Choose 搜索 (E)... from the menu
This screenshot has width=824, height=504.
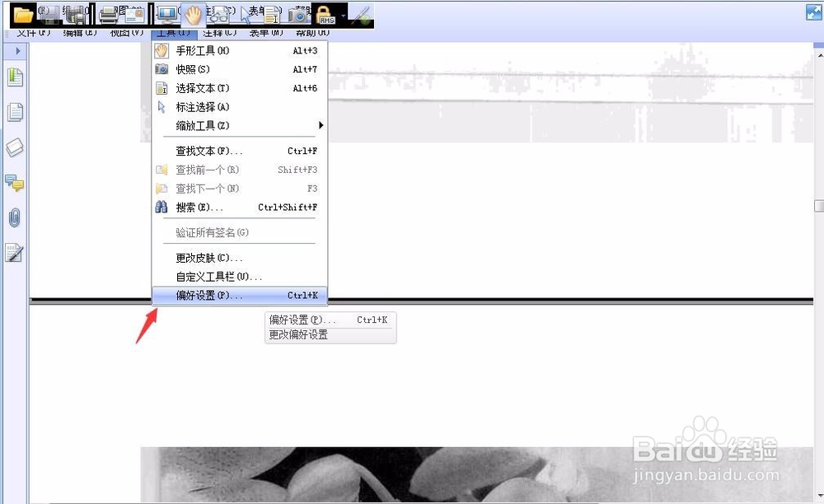pyautogui.click(x=240, y=208)
